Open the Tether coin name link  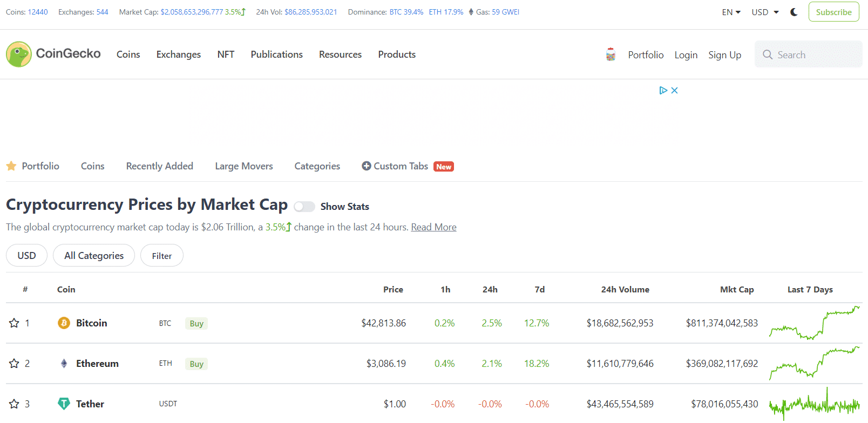pos(90,404)
